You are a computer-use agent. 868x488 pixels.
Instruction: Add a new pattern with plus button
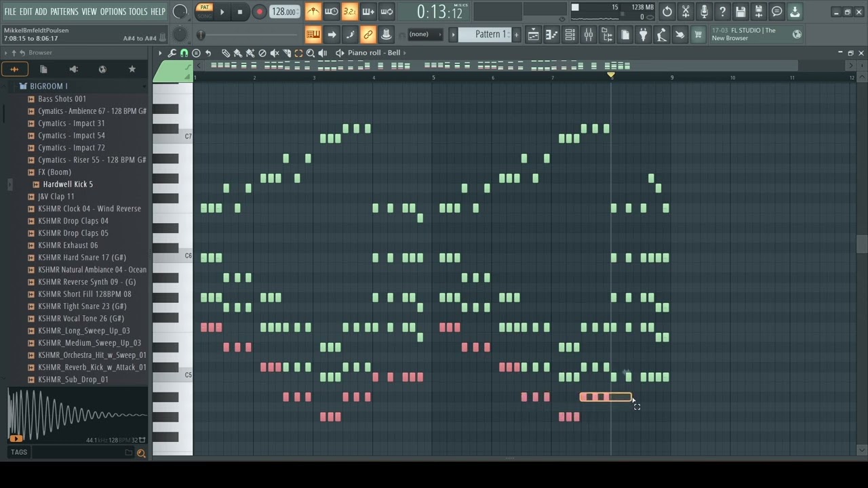pos(517,35)
